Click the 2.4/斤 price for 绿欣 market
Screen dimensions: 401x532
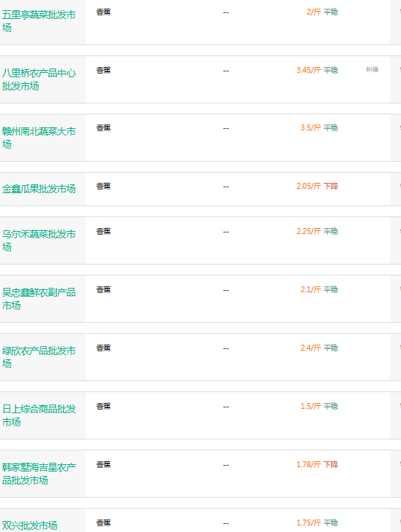click(311, 348)
